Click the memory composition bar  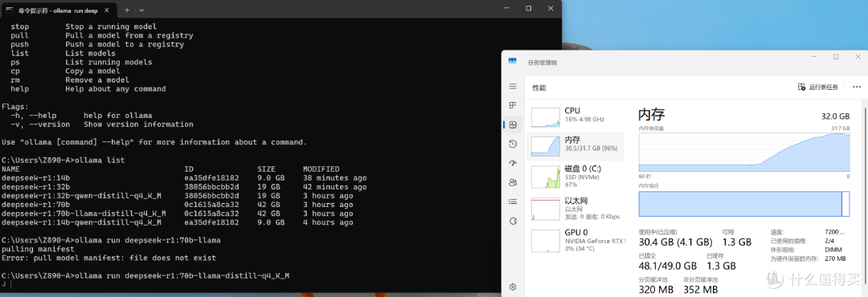[x=744, y=204]
